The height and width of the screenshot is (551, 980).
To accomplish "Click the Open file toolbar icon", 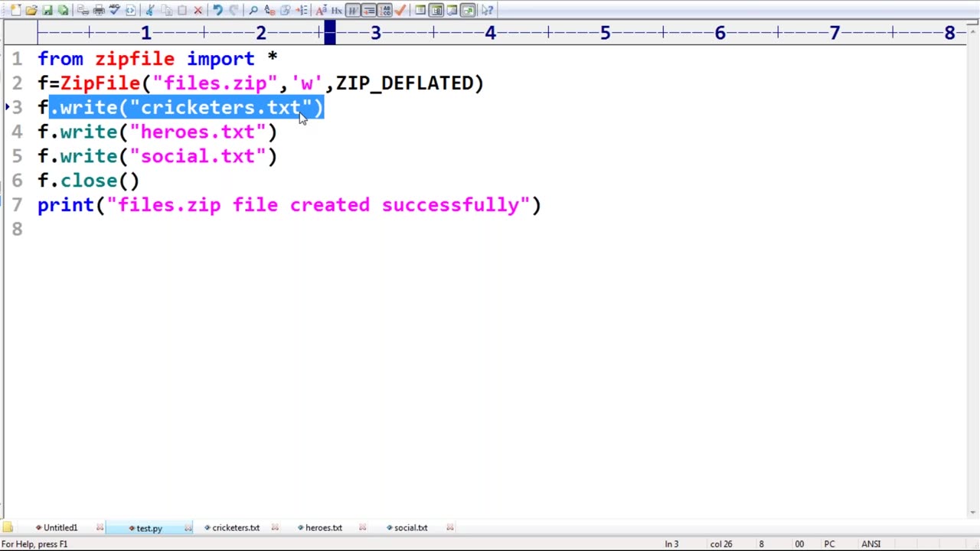I will click(31, 10).
